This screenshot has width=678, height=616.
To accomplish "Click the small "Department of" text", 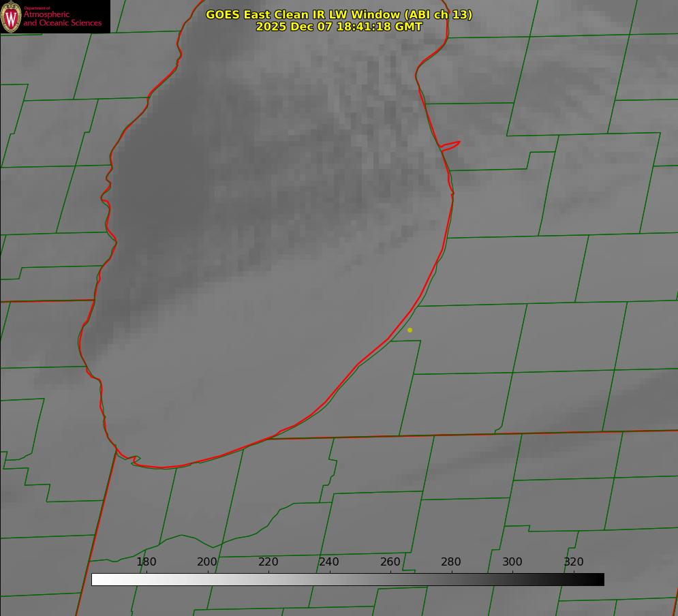I will tap(37, 8).
